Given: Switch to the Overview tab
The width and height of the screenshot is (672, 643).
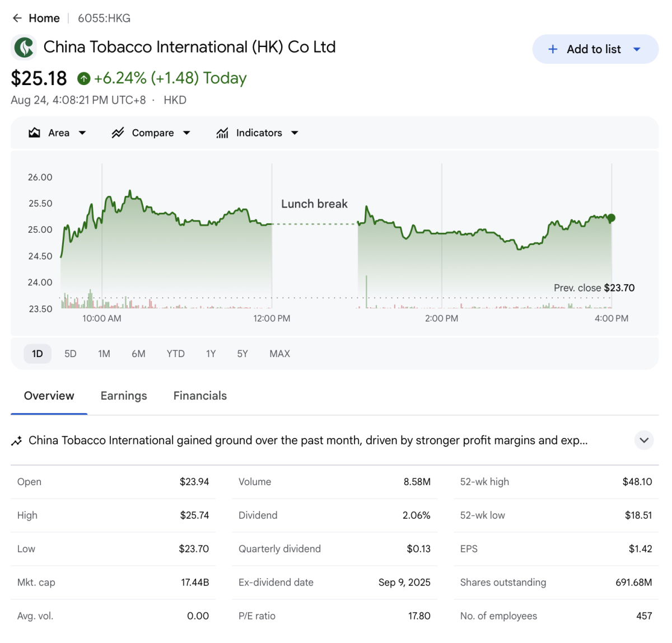Looking at the screenshot, I should (x=49, y=396).
